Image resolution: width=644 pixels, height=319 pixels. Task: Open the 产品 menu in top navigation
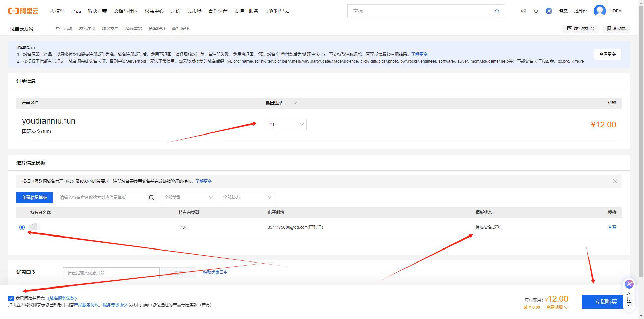pyautogui.click(x=76, y=11)
